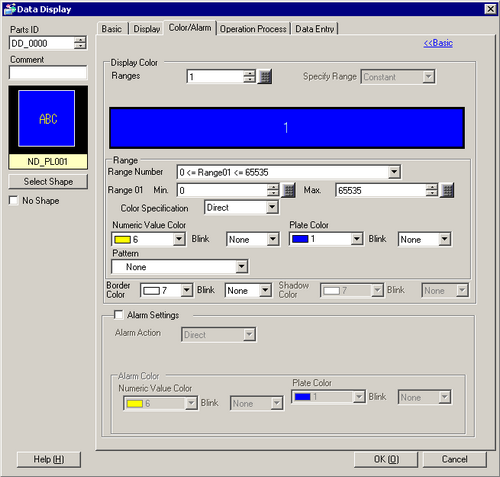Open the Operation Process tab
500x477 pixels.
(253, 29)
